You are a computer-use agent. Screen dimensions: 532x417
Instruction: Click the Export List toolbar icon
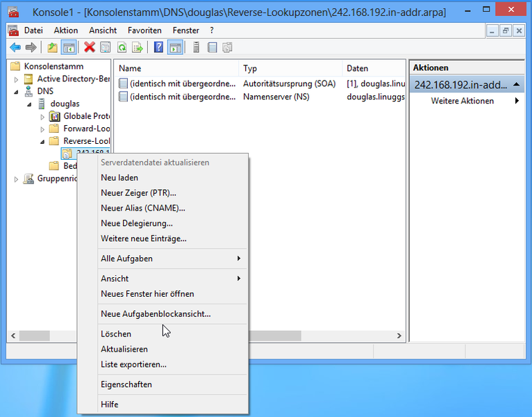pyautogui.click(x=138, y=47)
